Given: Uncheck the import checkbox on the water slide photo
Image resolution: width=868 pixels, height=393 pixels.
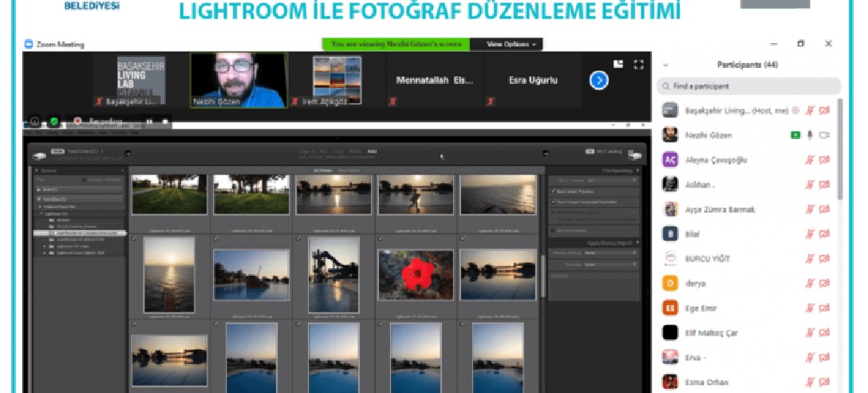Looking at the screenshot, I should pos(299,239).
